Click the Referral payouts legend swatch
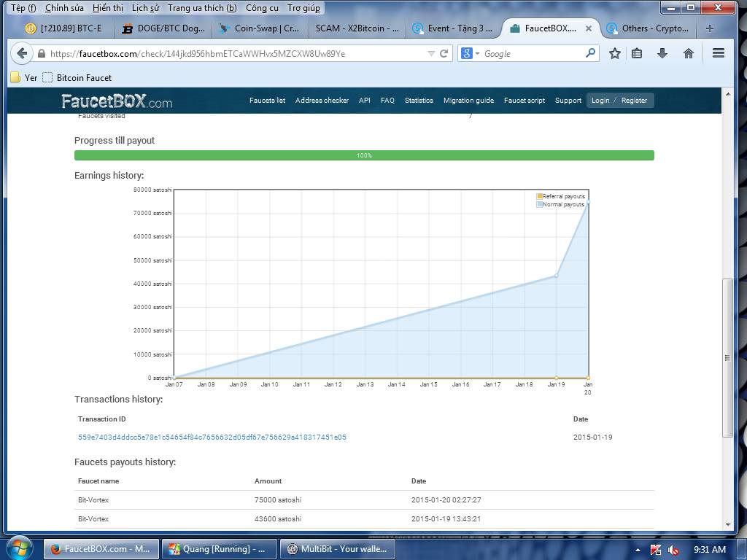Viewport: 747px width, 560px height. point(540,196)
